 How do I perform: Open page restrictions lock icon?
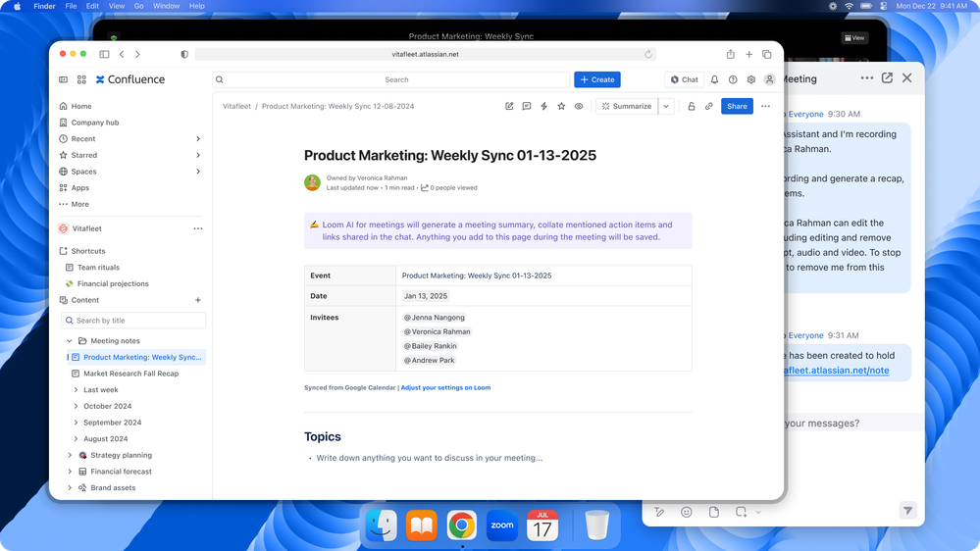692,106
